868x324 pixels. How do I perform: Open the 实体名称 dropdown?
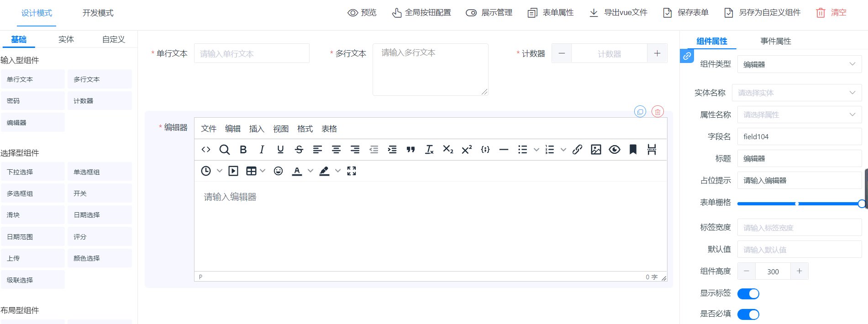(797, 93)
